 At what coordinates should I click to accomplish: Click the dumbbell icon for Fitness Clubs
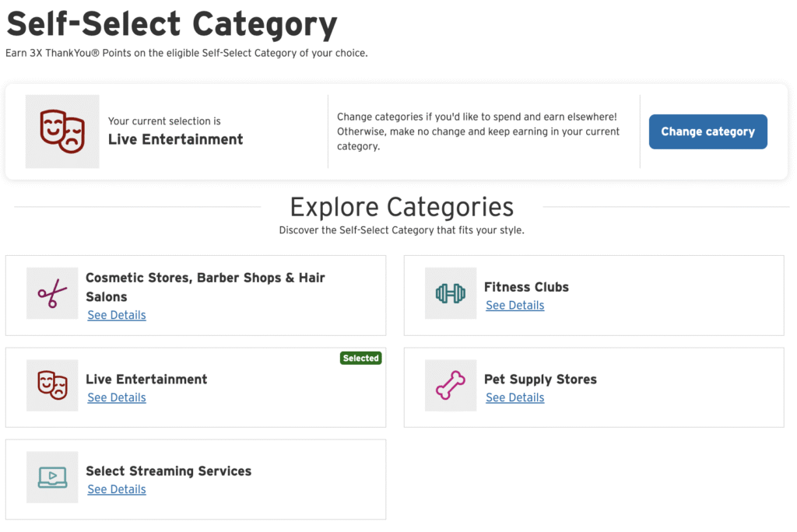(450, 293)
